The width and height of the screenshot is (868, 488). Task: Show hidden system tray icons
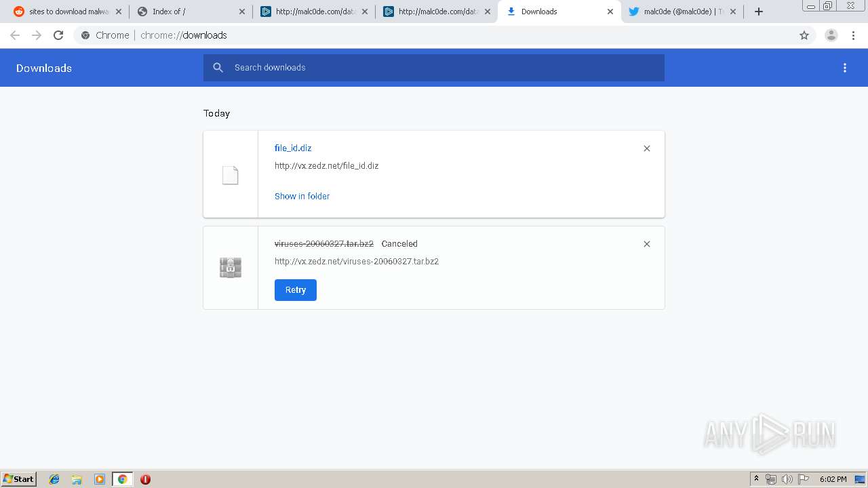tap(756, 479)
